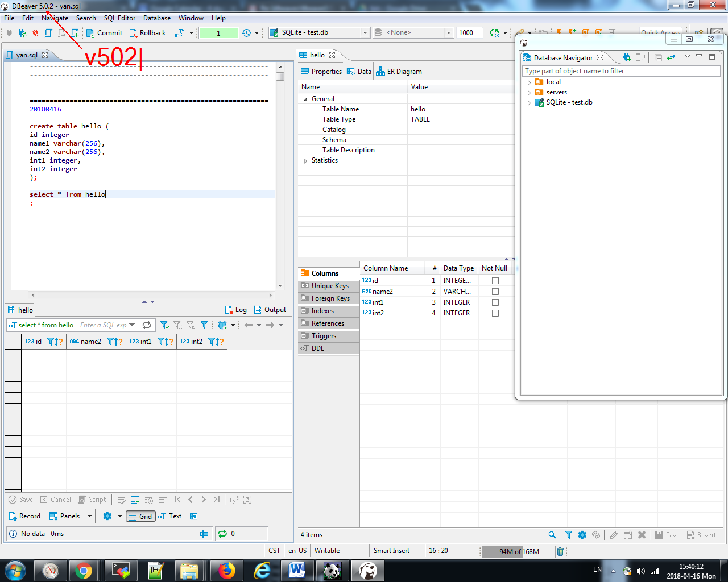Image resolution: width=728 pixels, height=582 pixels.
Task: Open the Log viewer
Action: pyautogui.click(x=236, y=310)
